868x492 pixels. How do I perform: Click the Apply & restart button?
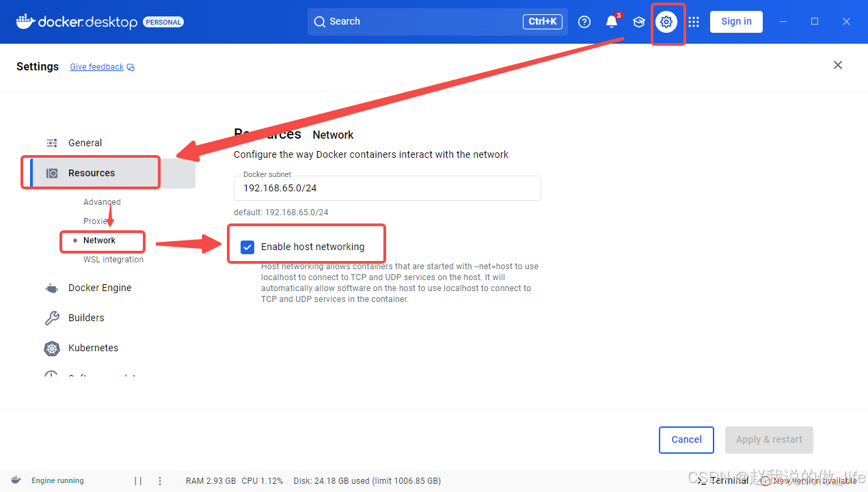769,440
